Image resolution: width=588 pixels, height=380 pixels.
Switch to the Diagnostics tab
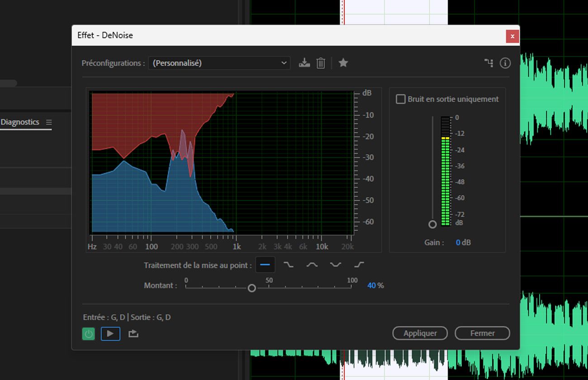19,122
